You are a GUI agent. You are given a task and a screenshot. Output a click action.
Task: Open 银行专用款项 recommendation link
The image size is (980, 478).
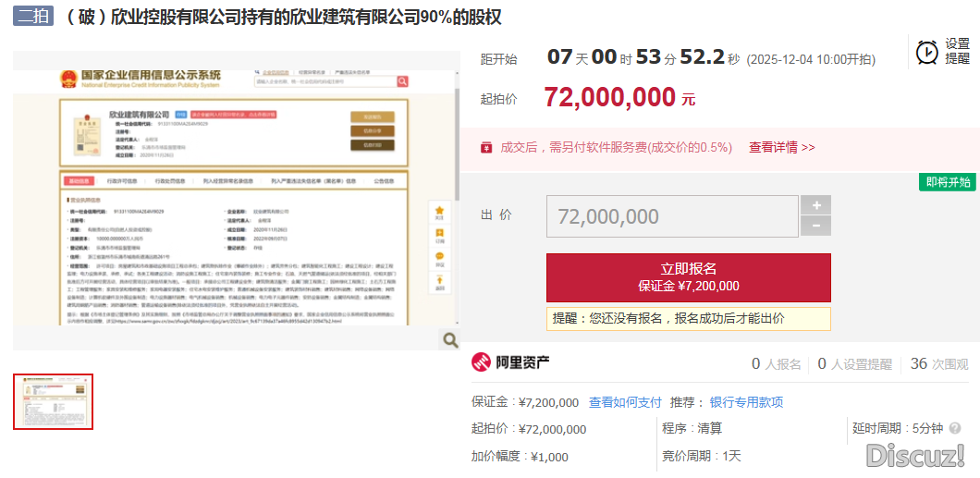746,402
